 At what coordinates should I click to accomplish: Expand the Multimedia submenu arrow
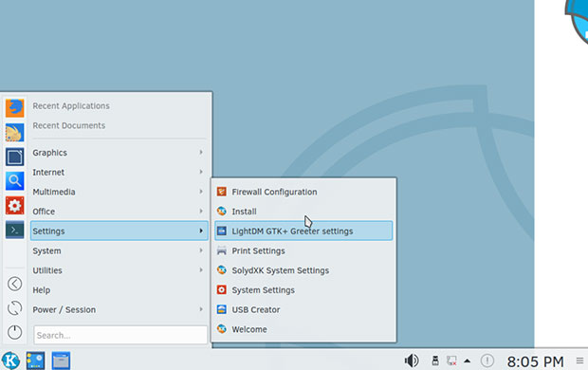[x=201, y=192]
